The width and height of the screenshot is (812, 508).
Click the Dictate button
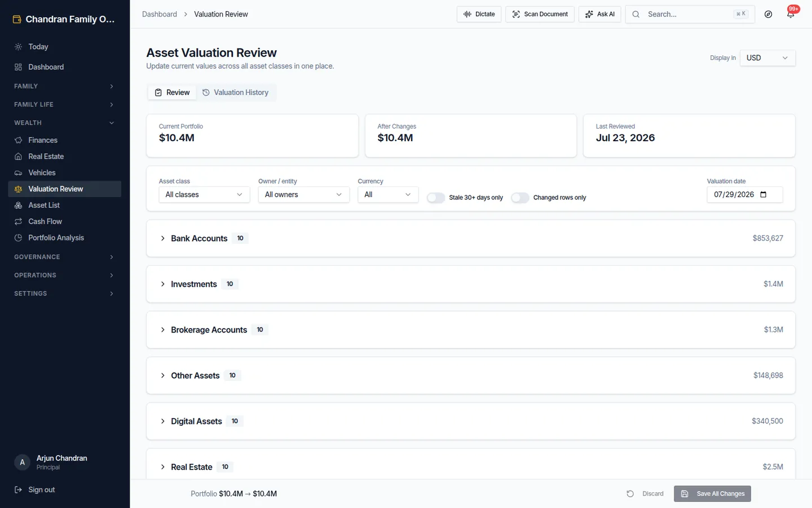click(x=479, y=14)
